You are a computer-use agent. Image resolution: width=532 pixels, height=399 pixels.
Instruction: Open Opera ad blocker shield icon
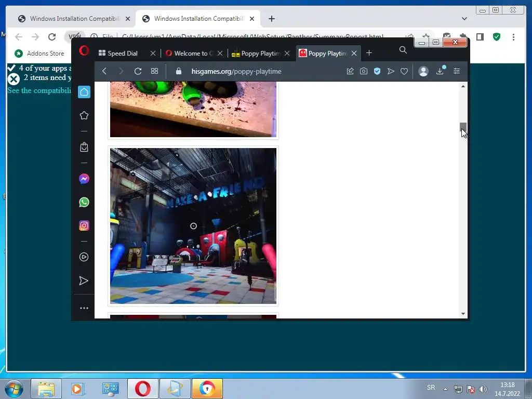377,71
